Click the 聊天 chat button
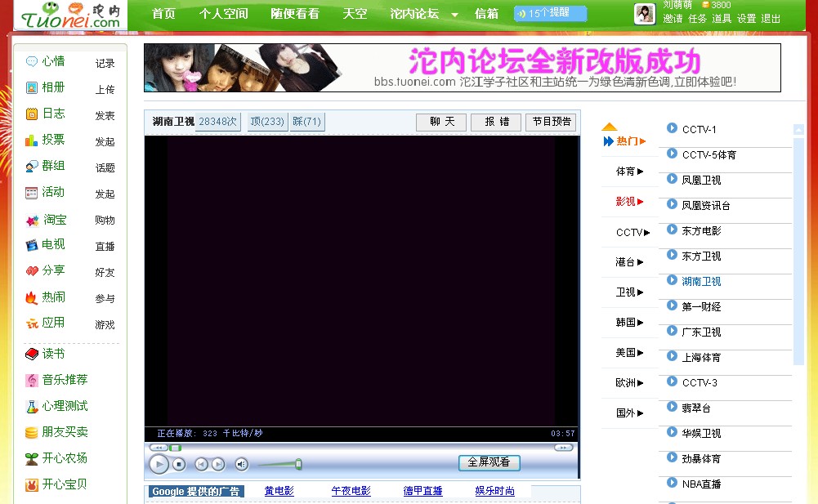This screenshot has height=504, width=818. (x=442, y=122)
